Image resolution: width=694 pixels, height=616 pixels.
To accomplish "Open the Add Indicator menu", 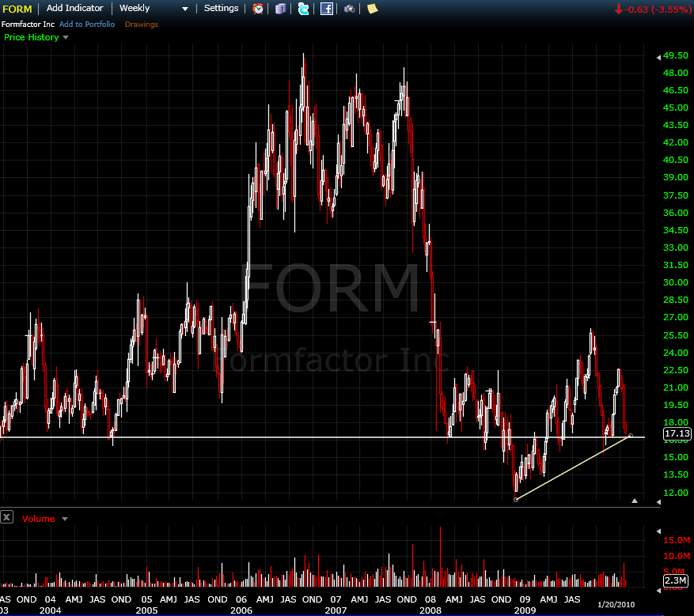I will click(x=75, y=8).
